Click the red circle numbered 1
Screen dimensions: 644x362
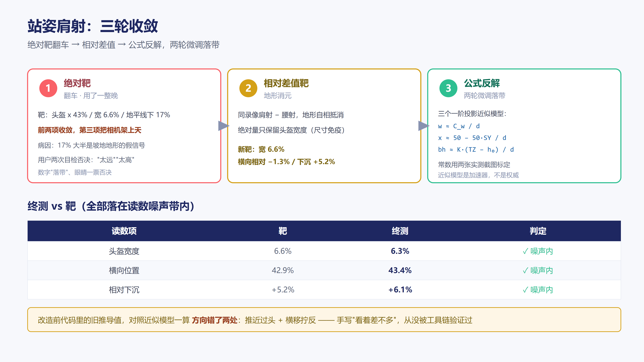point(48,88)
